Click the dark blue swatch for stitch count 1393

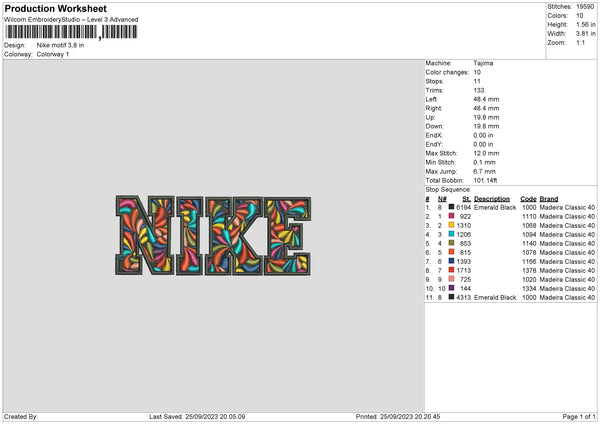click(452, 261)
